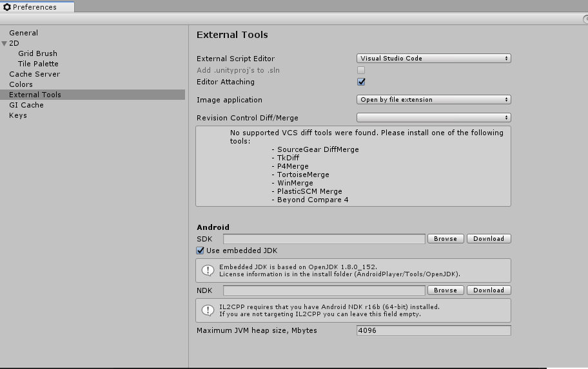Viewport: 588px width, 369px height.
Task: Click the Preferences gear icon in tab
Action: [6, 6]
